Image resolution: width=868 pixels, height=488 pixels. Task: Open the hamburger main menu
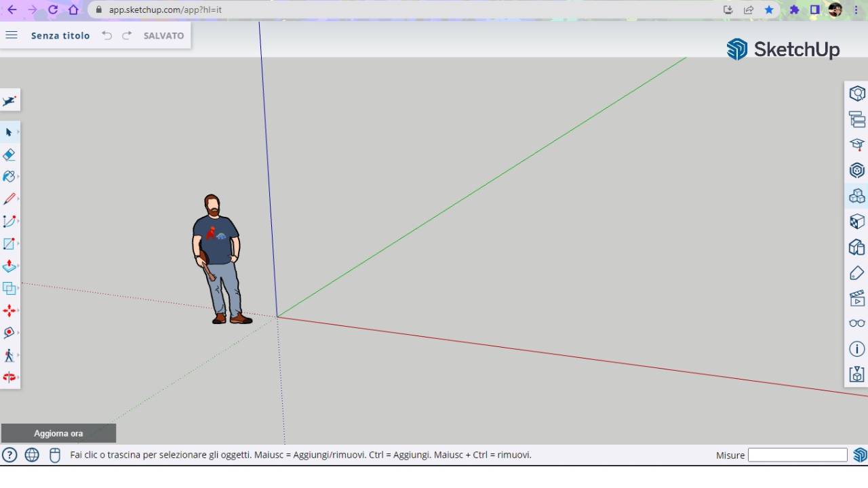pyautogui.click(x=11, y=35)
